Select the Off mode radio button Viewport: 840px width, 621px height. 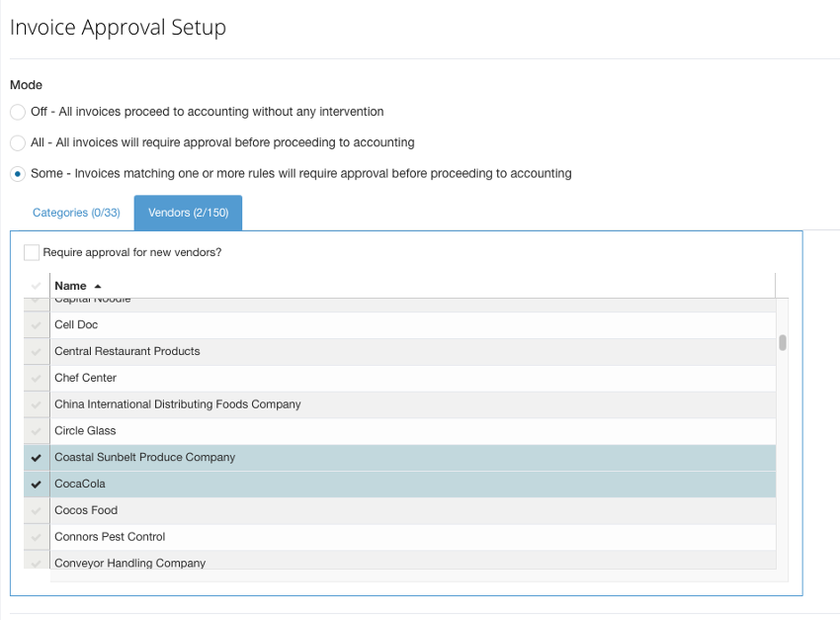point(18,112)
